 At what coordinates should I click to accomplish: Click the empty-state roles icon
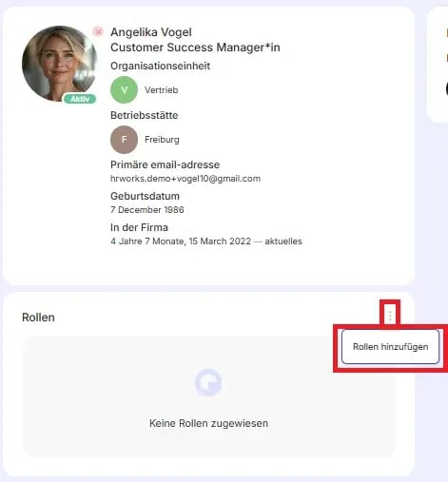pyautogui.click(x=208, y=382)
